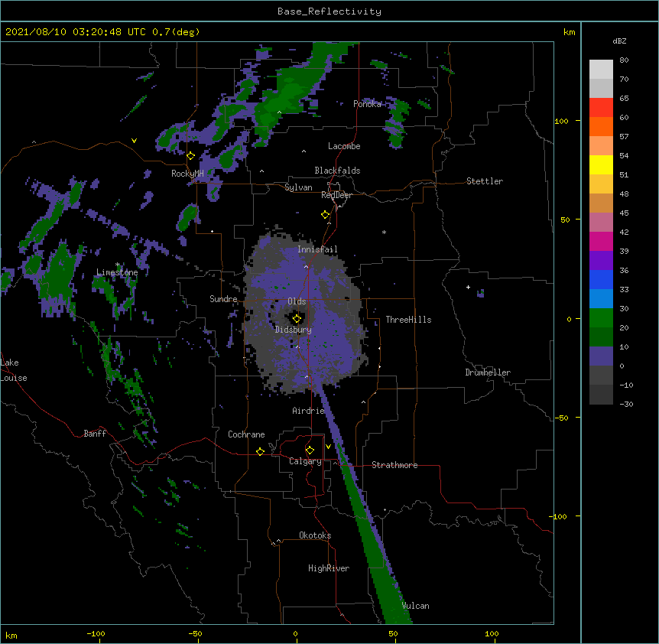
Task: Pick the magenta 42-39 dBZ legend swatch
Action: (x=601, y=241)
